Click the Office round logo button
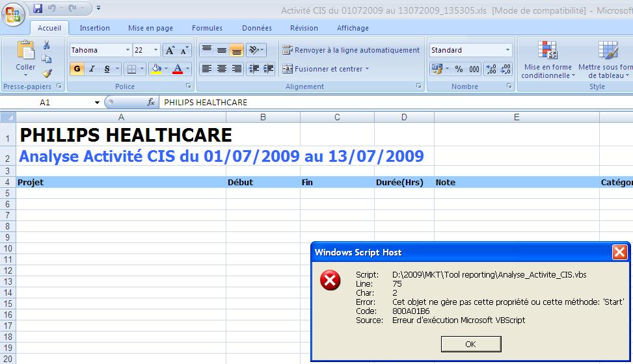Viewport: 633px width, 364px height. tap(13, 13)
